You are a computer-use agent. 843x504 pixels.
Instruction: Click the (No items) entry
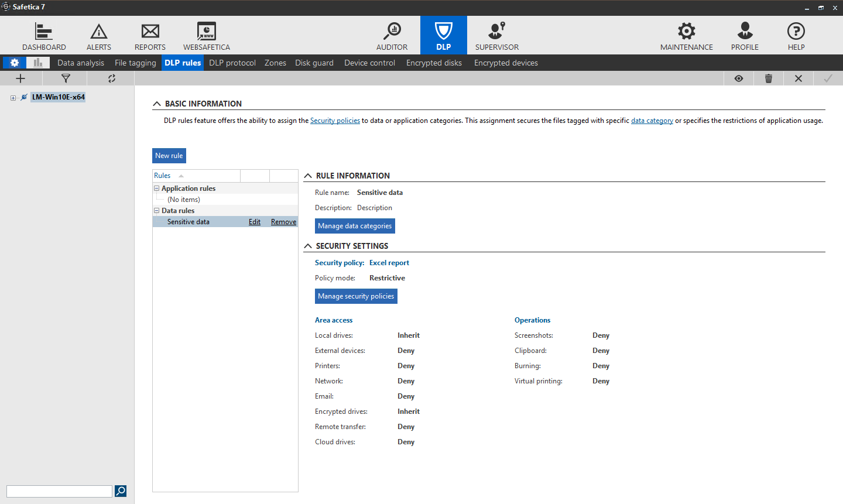tap(184, 200)
